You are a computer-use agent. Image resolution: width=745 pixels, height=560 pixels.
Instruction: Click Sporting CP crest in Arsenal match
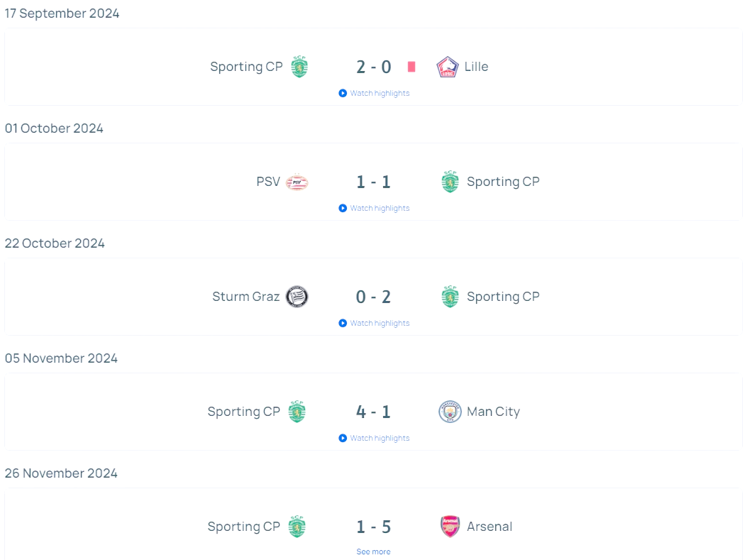297,527
